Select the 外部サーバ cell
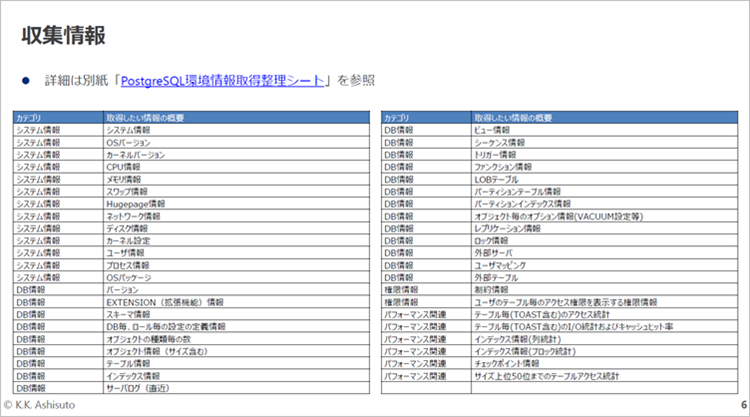This screenshot has width=750, height=417. pos(605,253)
